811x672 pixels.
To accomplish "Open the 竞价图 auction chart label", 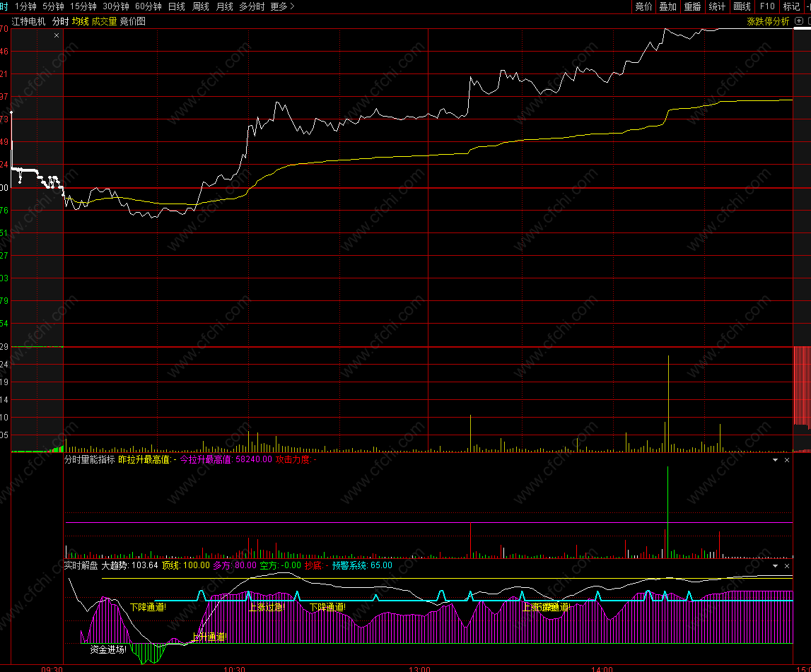I will 132,21.
